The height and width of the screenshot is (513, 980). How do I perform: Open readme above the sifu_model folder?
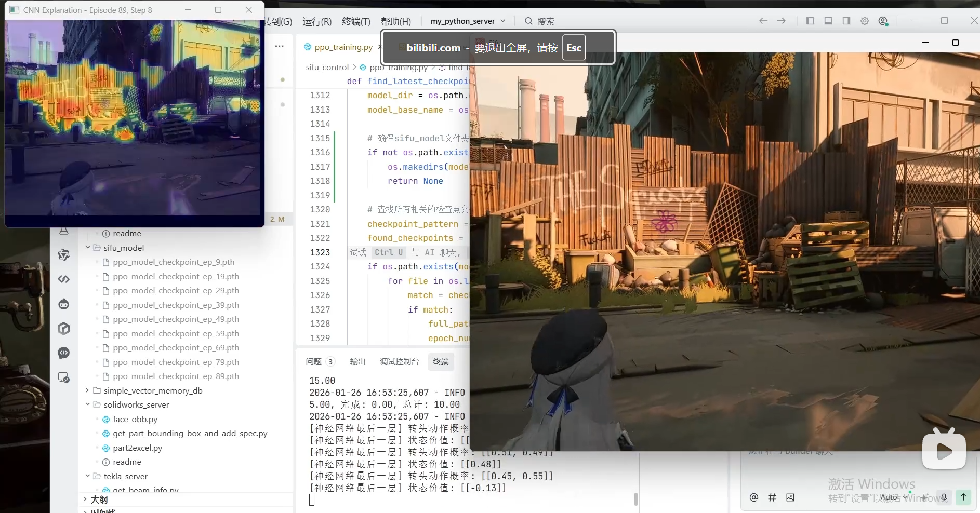(x=127, y=234)
